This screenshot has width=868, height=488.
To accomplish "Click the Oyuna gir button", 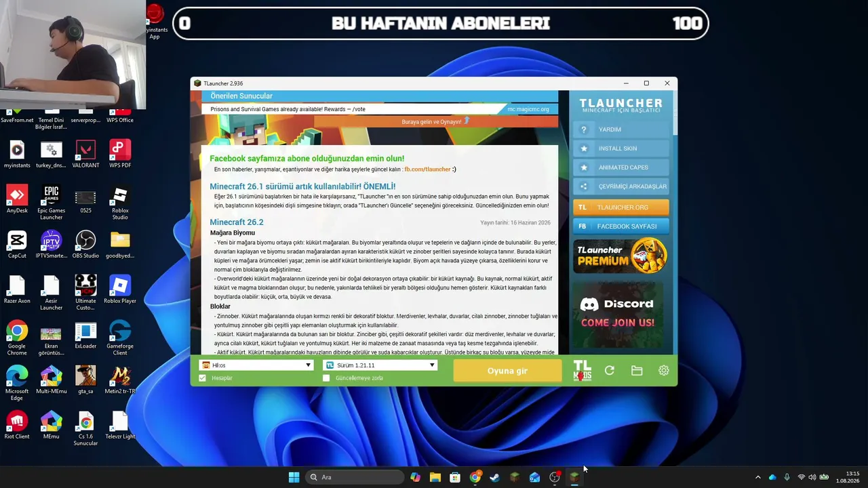I will click(x=507, y=371).
